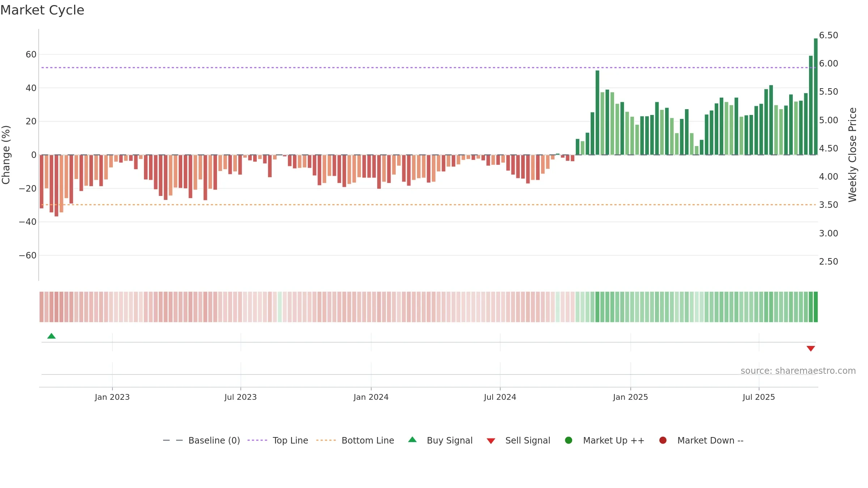Click the purple dotted Top Line in chart

point(429,68)
